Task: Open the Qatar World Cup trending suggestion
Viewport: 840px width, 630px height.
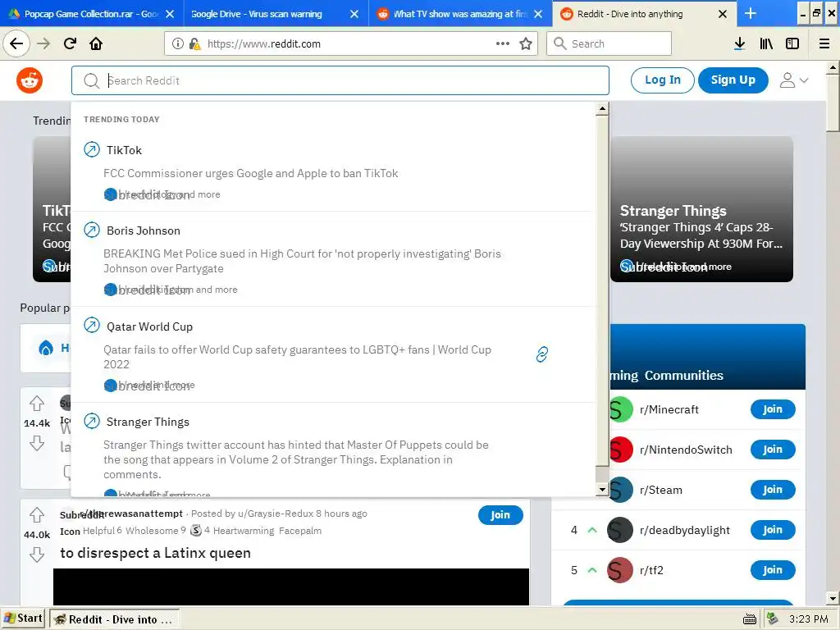Action: tap(333, 354)
